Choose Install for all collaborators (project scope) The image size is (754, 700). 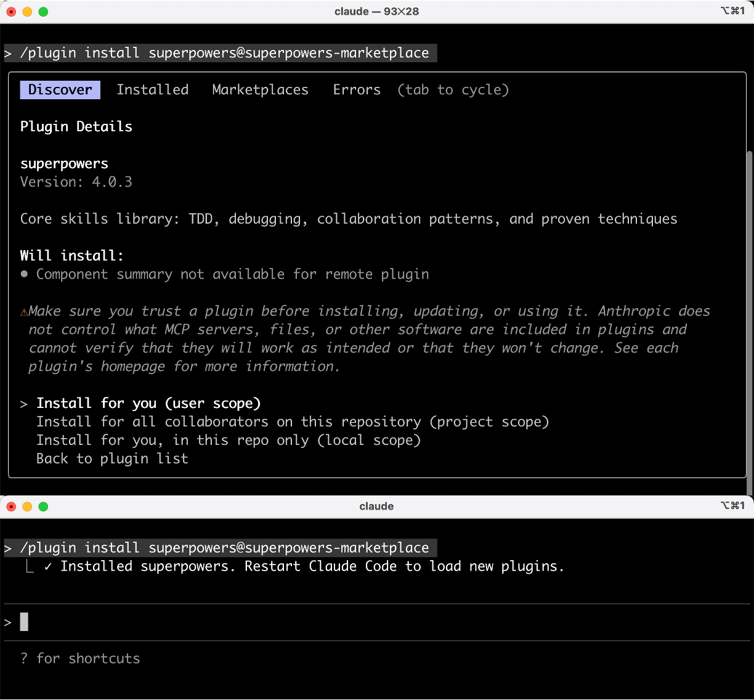(292, 422)
